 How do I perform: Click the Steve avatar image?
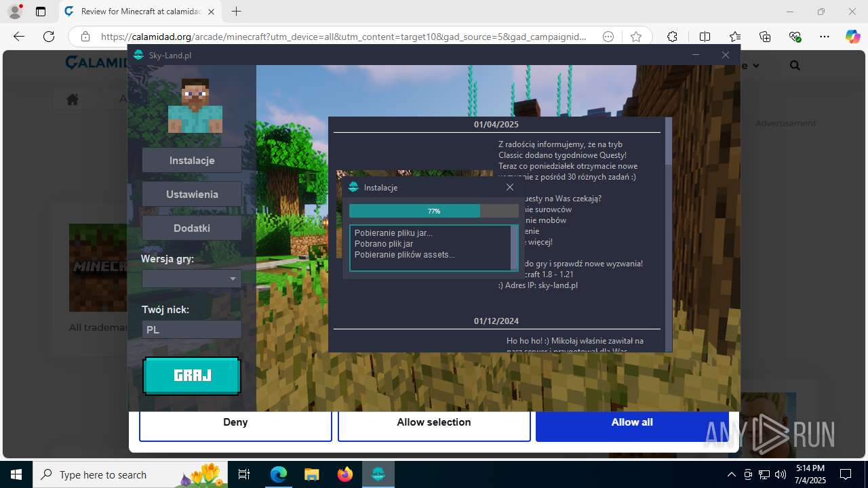[x=195, y=106]
